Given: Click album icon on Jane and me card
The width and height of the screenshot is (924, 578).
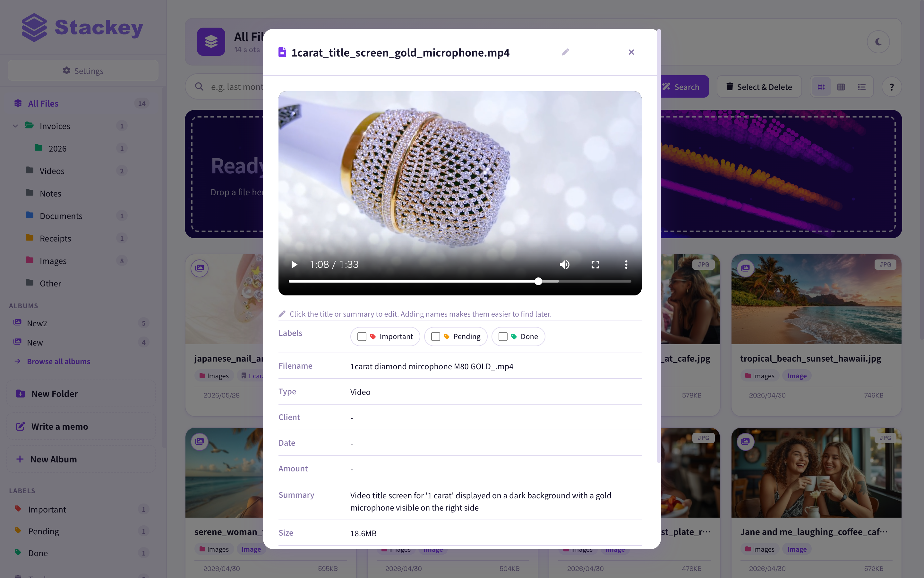Looking at the screenshot, I should [745, 441].
